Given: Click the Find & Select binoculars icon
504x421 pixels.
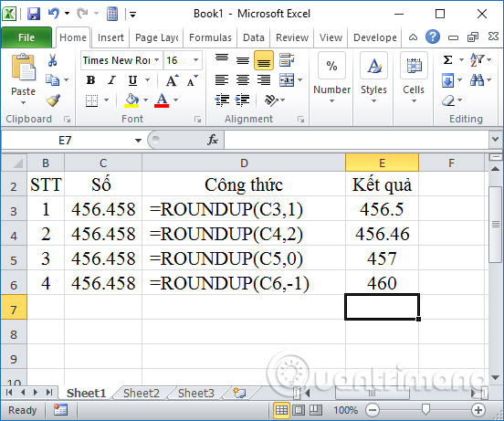Looking at the screenshot, I should (477, 79).
